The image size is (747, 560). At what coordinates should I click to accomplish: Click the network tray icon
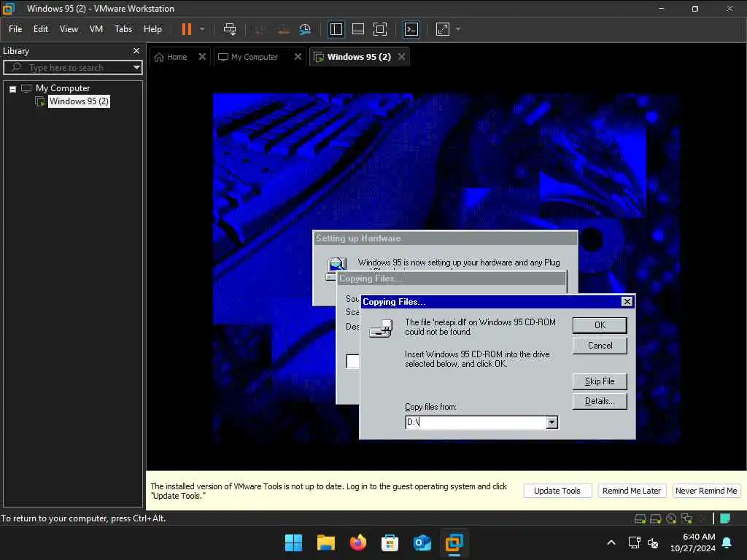click(634, 542)
